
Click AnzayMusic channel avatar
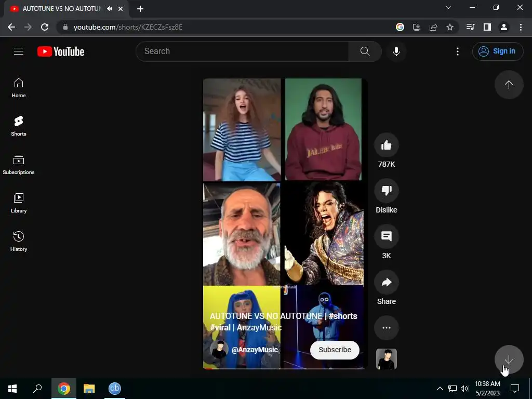219,350
